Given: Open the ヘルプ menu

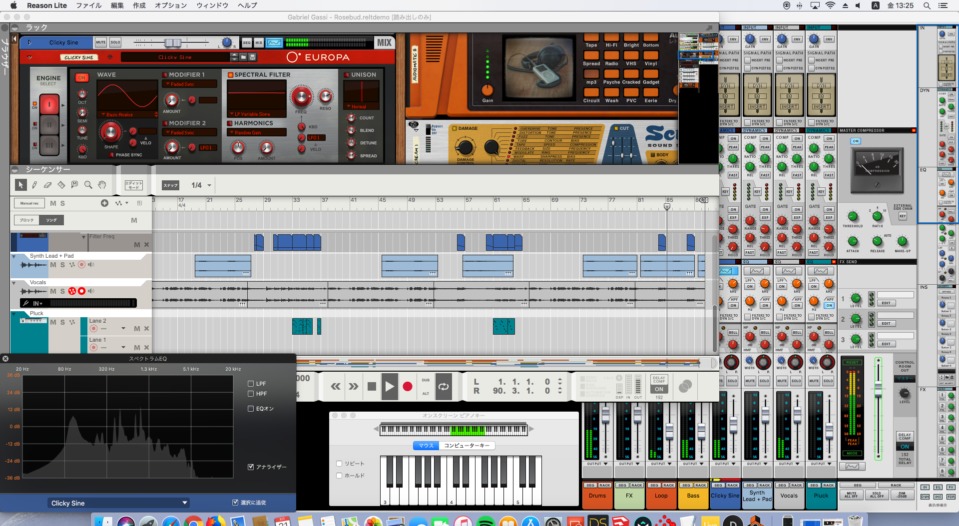Looking at the screenshot, I should tap(247, 6).
